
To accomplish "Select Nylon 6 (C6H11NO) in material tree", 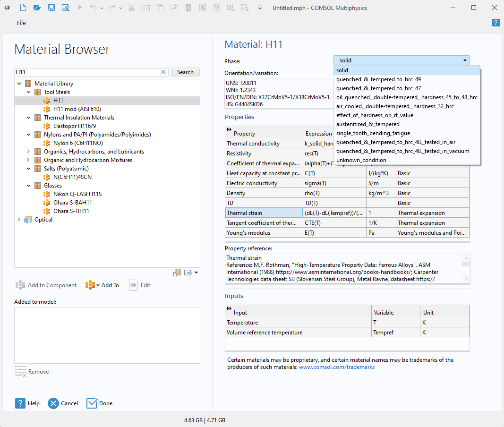I will click(x=78, y=143).
